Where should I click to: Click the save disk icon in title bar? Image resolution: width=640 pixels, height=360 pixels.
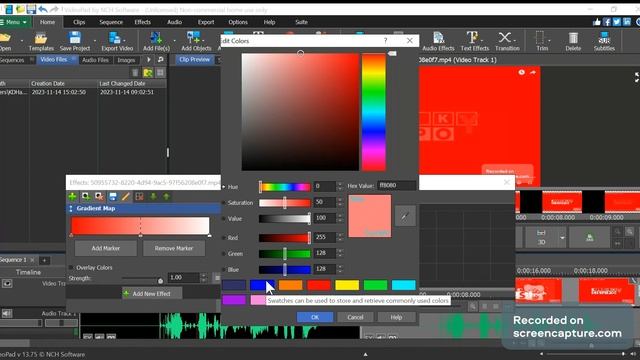click(x=31, y=9)
